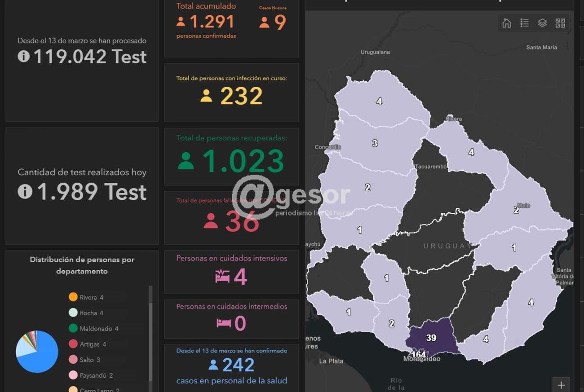Click the green recovered persons icon
This screenshot has width=584, height=392.
click(x=186, y=161)
